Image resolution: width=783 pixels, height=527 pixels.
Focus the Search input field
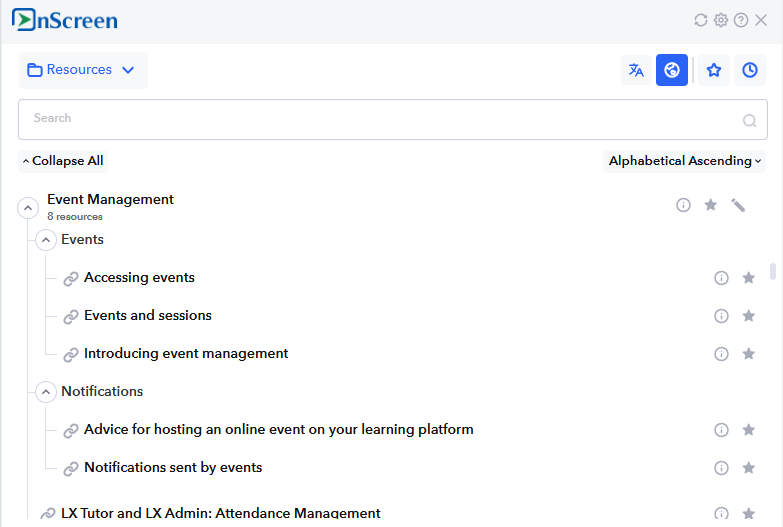coord(392,119)
